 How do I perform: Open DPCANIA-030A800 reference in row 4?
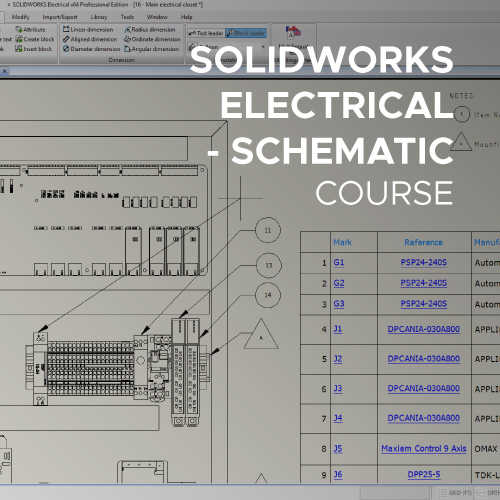[x=424, y=329]
